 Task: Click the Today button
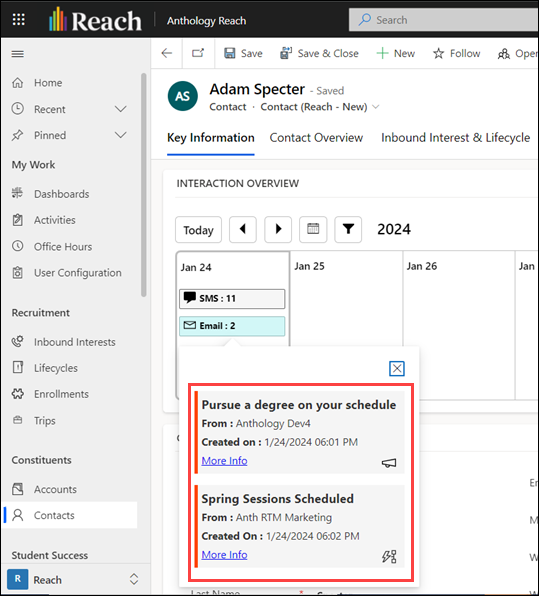click(x=198, y=230)
